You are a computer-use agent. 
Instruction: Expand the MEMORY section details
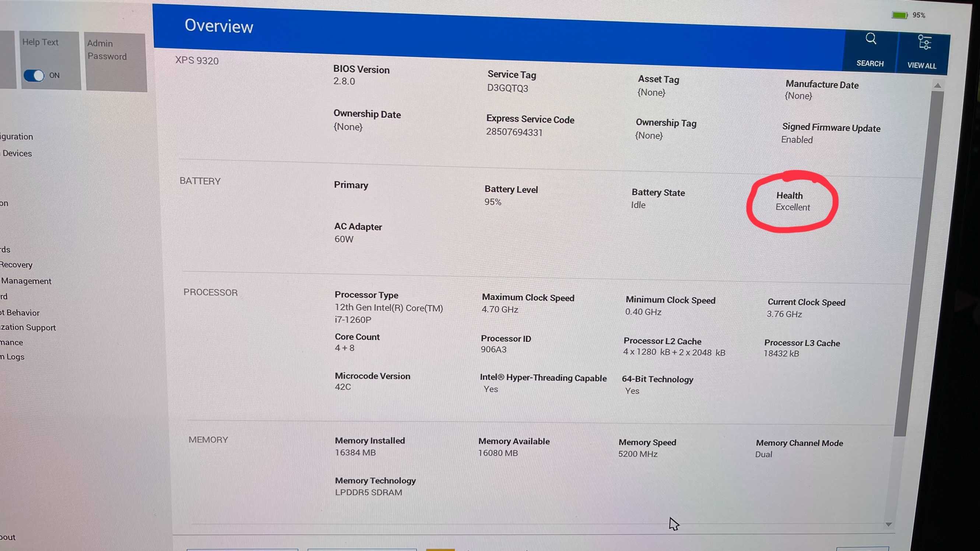208,439
